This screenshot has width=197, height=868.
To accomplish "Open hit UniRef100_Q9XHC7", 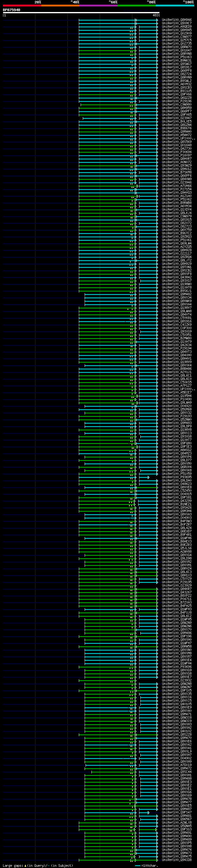I will coord(177,23).
